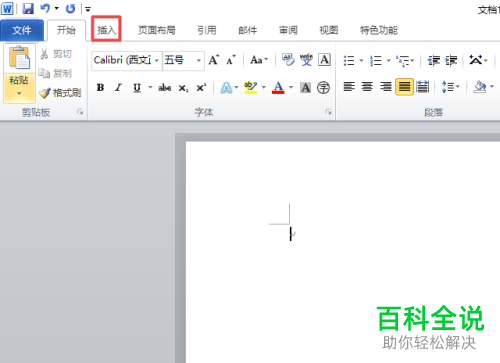The image size is (500, 363).
Task: Open the Line Spacing dropdown
Action: pos(451,87)
